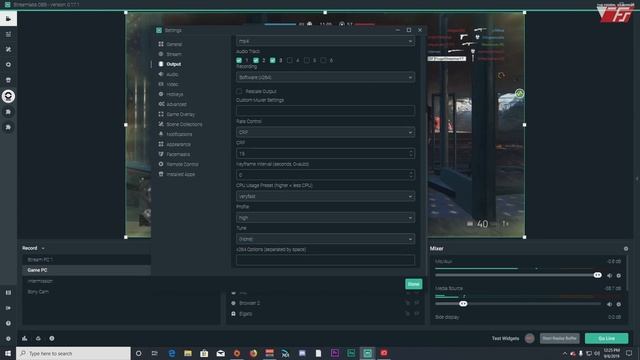Open Settings gear at bottom of left sidebar

pos(8,338)
